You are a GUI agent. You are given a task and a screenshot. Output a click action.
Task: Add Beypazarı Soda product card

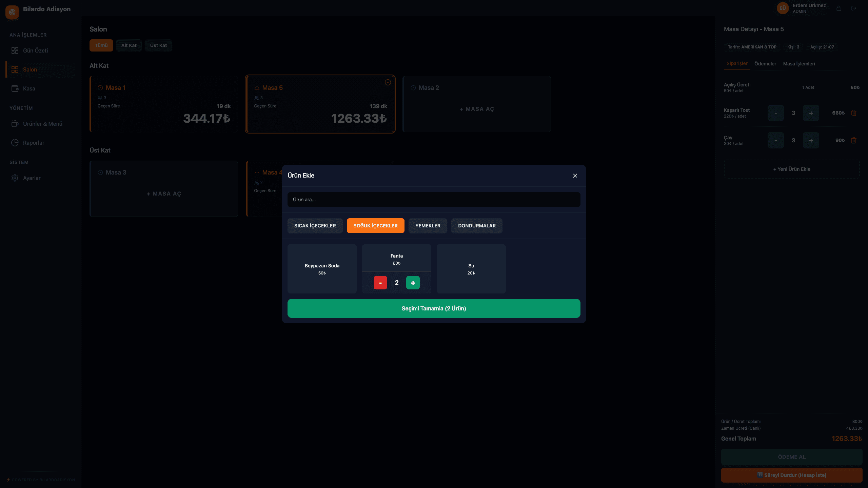[x=322, y=269]
